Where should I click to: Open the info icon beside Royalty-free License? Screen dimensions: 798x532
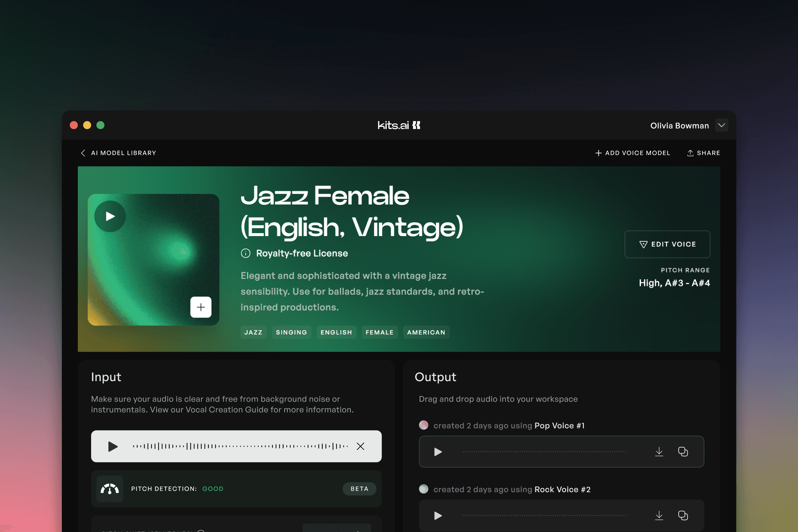click(246, 253)
